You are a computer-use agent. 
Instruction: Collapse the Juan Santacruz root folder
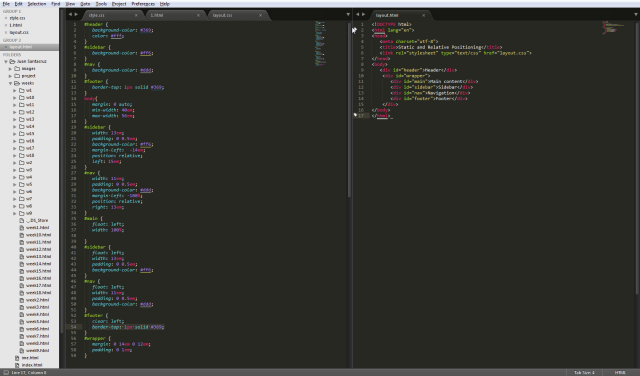tap(6, 62)
